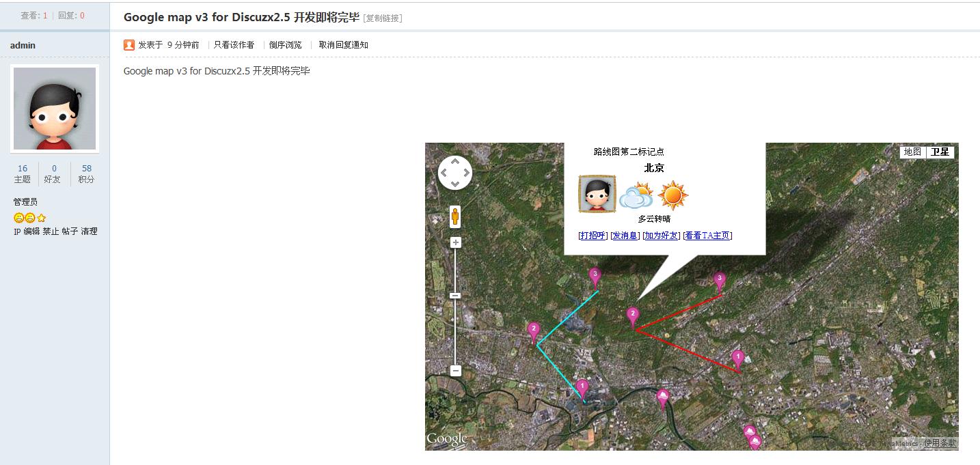980x465 pixels.
Task: Click the 管理员 group label
Action: [25, 202]
